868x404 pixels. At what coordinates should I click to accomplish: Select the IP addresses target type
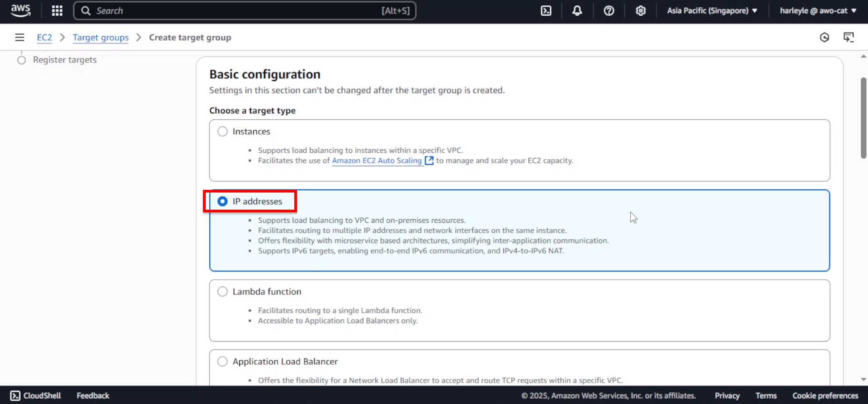coord(222,201)
